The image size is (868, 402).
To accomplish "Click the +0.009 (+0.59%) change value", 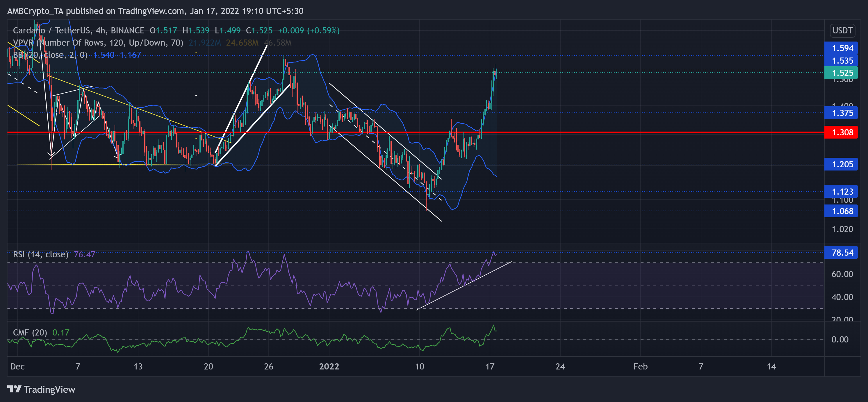I will click(309, 30).
